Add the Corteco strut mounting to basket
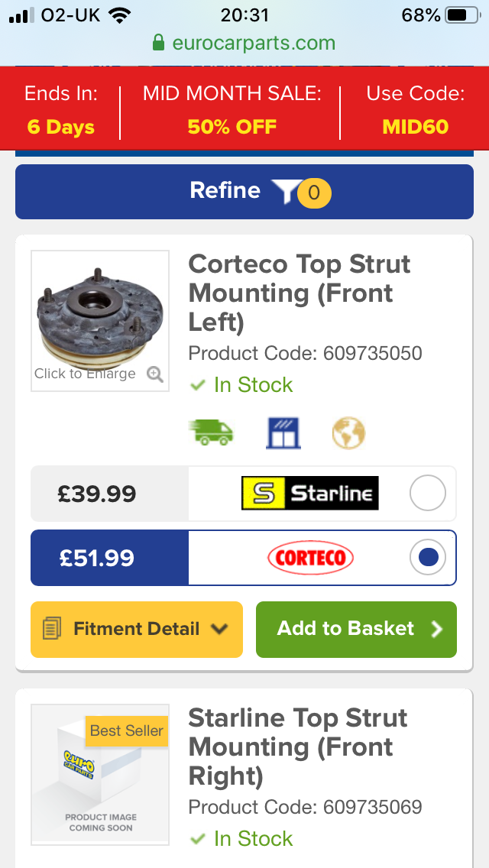This screenshot has width=489, height=868. [356, 630]
